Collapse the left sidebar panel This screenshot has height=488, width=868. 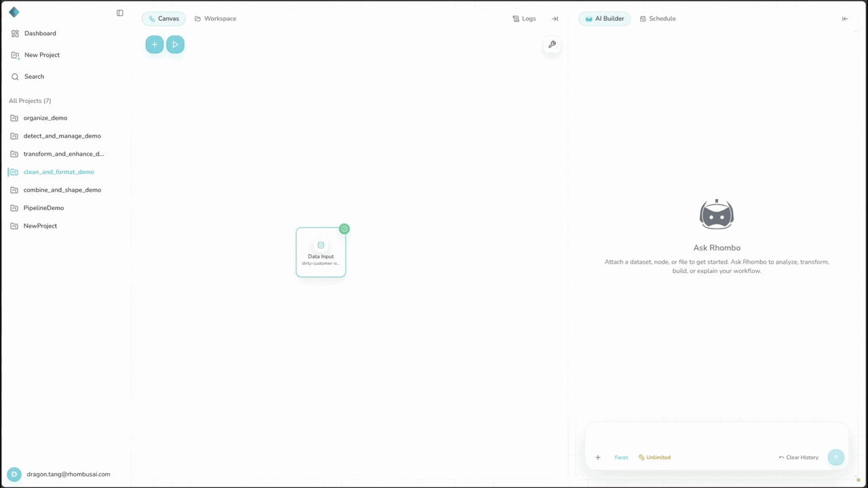(x=120, y=13)
